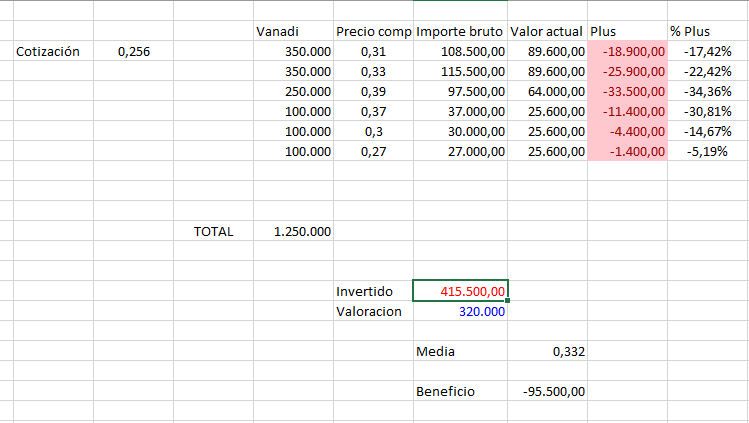This screenshot has height=423, width=749.
Task: Select the TOTAL label cell
Action: pyautogui.click(x=213, y=231)
